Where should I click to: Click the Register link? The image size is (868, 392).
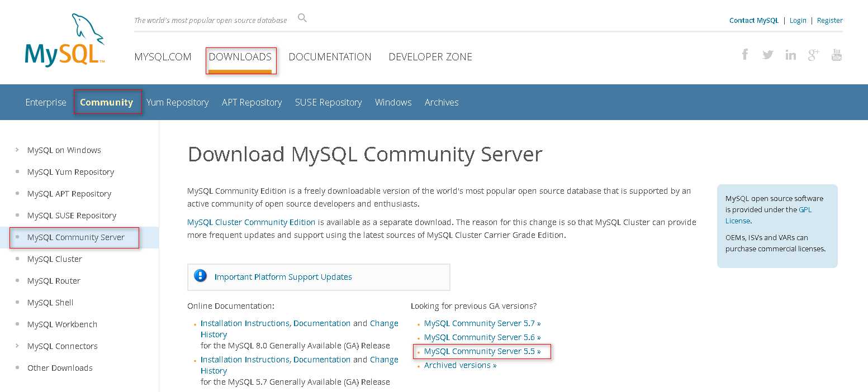[x=830, y=21]
